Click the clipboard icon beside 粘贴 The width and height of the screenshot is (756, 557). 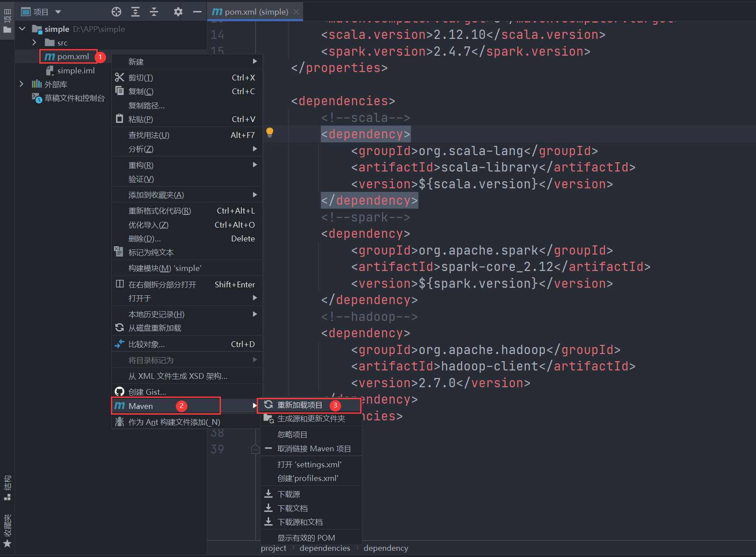(x=119, y=119)
